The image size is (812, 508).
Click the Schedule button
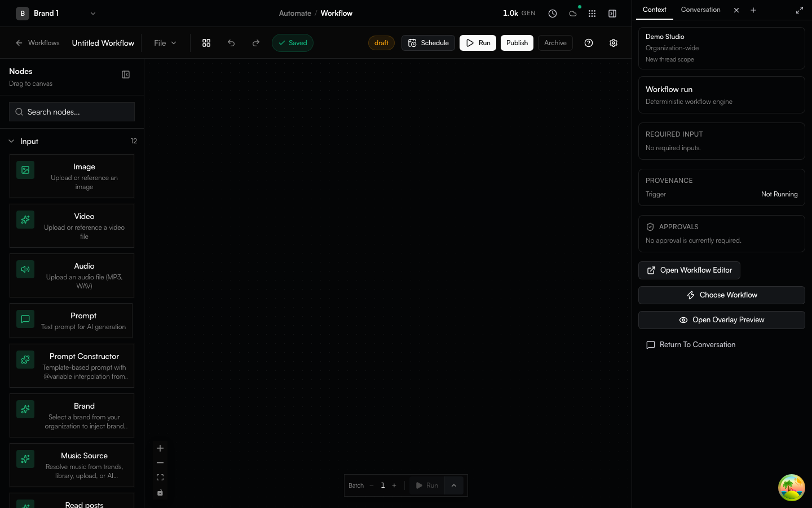click(428, 43)
